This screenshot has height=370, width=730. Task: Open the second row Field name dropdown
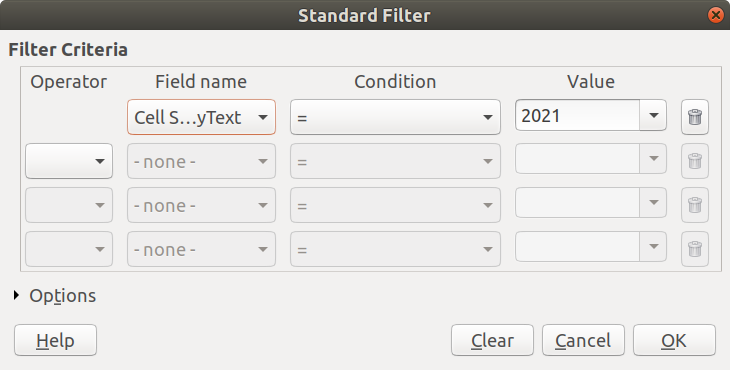click(x=201, y=161)
